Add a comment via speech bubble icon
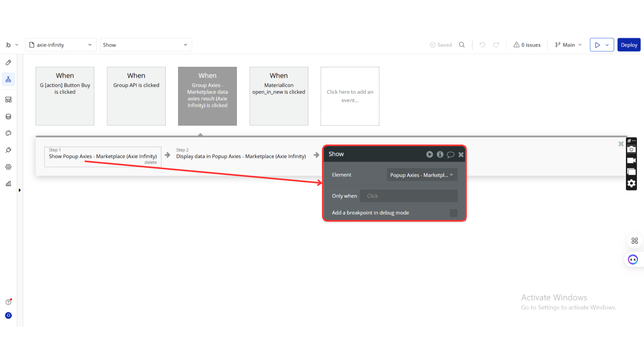This screenshot has width=644, height=363. click(x=450, y=154)
